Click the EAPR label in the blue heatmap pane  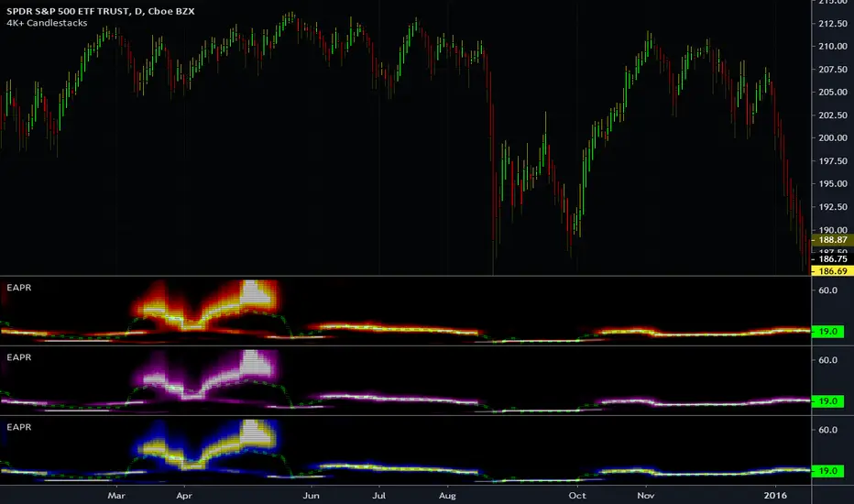pyautogui.click(x=19, y=427)
